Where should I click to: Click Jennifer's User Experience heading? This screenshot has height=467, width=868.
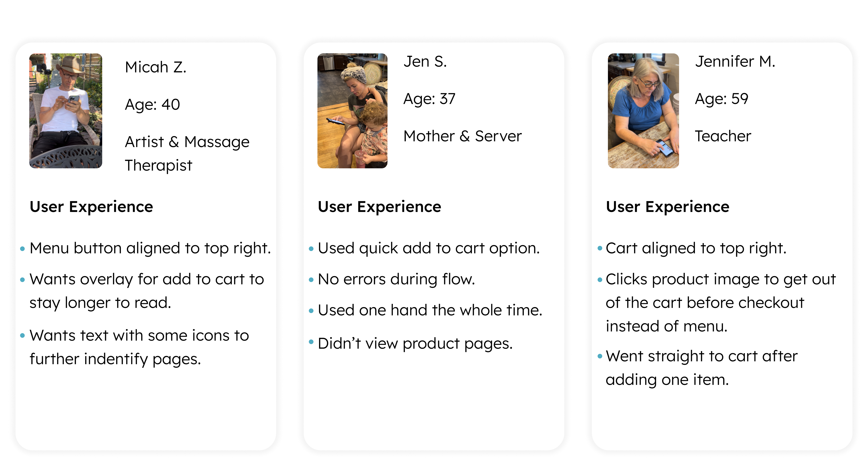point(668,207)
